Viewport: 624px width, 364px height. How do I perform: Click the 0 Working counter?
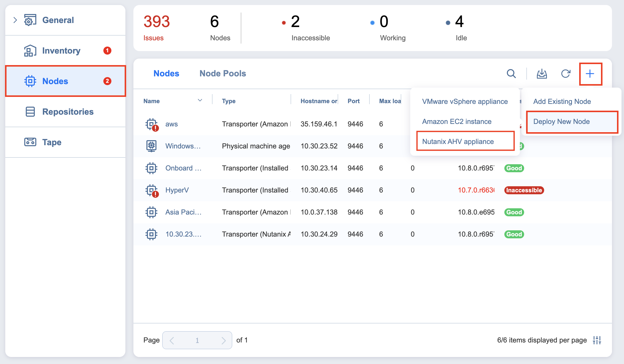(388, 28)
